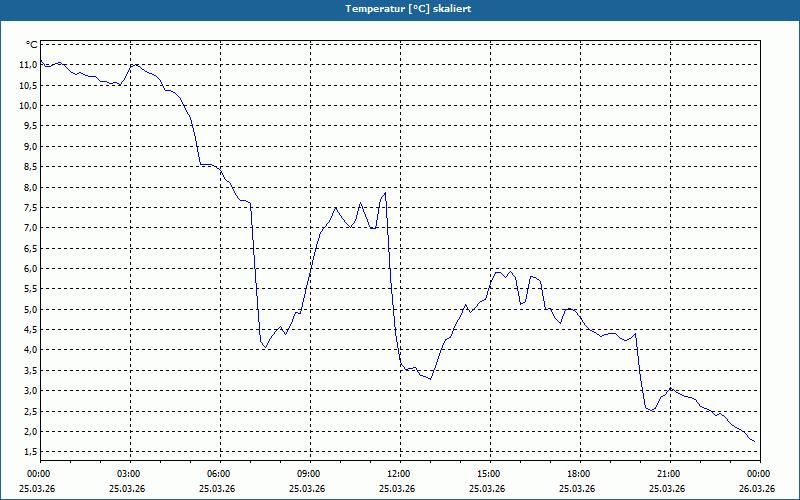Click the 7,5 y-axis label

pyautogui.click(x=31, y=208)
